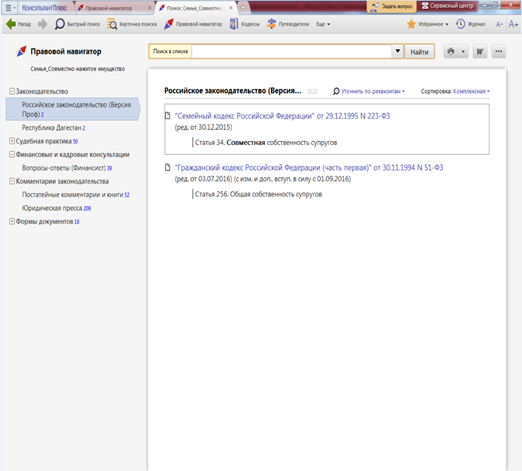Go back with the green Назад arrow
The image size is (522, 471).
pos(18,24)
